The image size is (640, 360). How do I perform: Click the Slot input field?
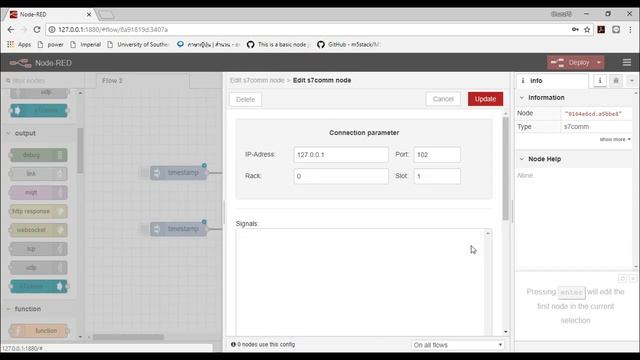437,176
